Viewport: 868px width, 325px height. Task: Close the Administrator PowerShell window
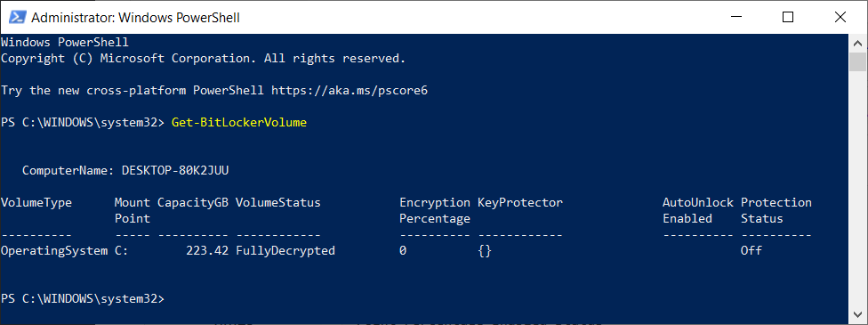pos(840,17)
